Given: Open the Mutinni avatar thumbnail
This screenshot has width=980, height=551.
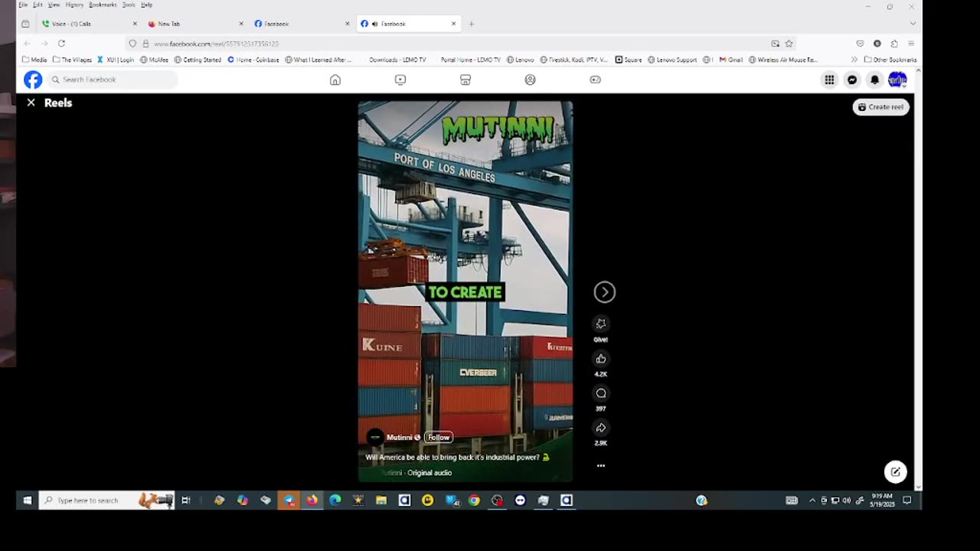Looking at the screenshot, I should 374,437.
